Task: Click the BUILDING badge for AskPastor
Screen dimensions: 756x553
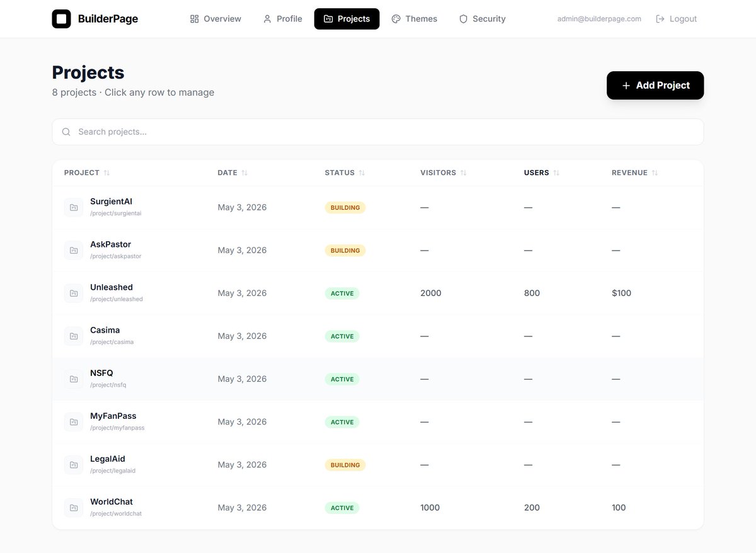Action: (x=345, y=250)
